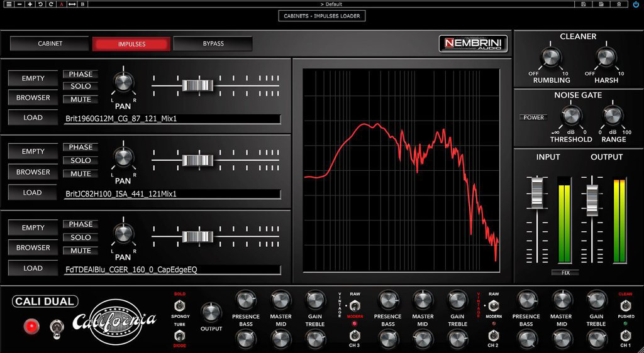
Task: Flip the CLEAN/PUSHED toggle switch
Action: [625, 305]
